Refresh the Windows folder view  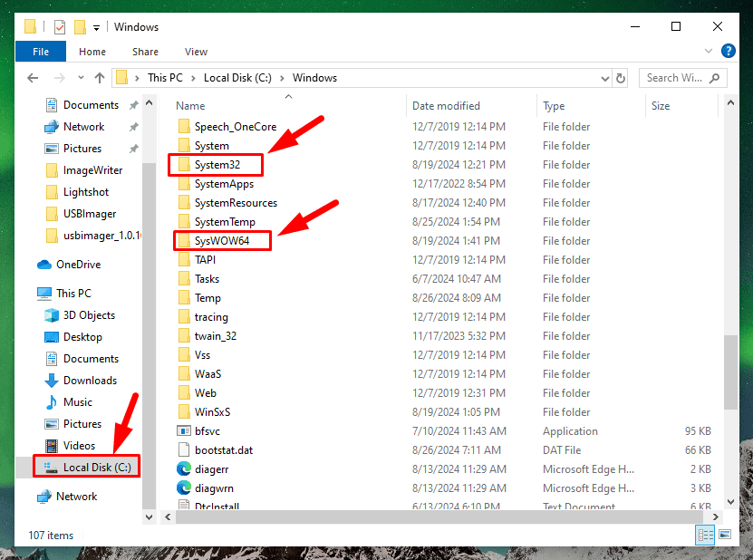point(621,78)
